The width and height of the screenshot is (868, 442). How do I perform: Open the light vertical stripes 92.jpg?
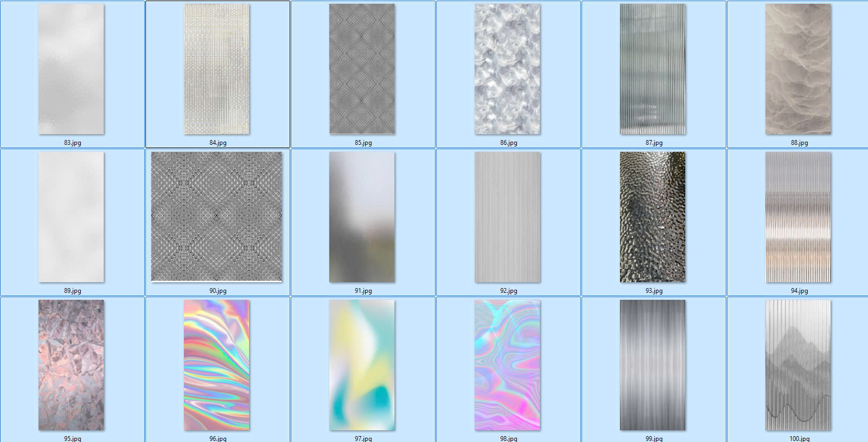(x=507, y=217)
